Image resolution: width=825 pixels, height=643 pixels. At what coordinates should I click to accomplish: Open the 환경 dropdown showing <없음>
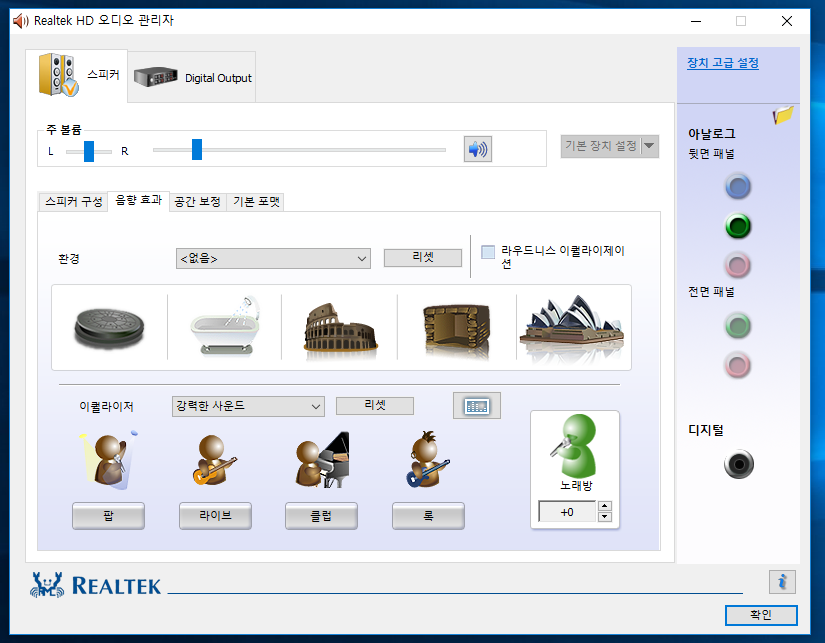coord(273,258)
